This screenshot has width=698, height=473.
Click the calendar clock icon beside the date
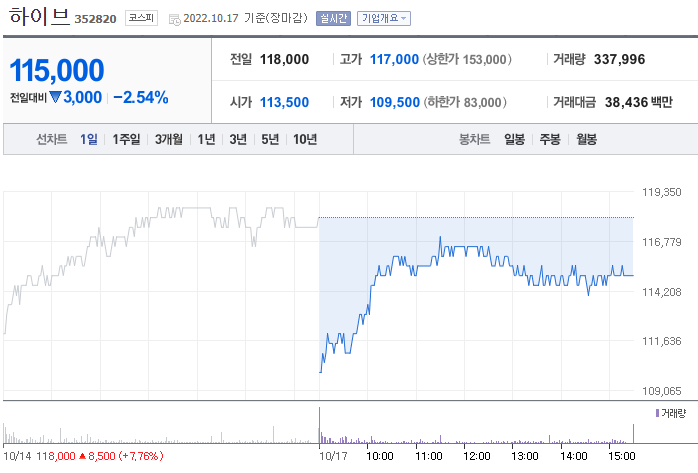[x=174, y=20]
